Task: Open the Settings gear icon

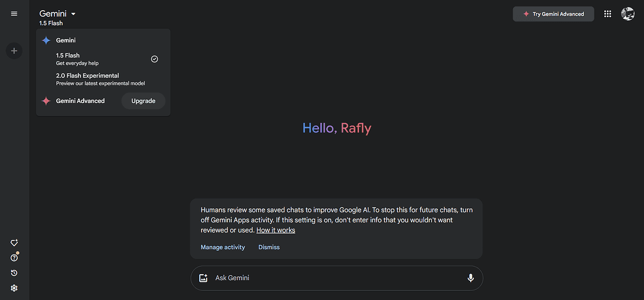Action: pyautogui.click(x=14, y=288)
